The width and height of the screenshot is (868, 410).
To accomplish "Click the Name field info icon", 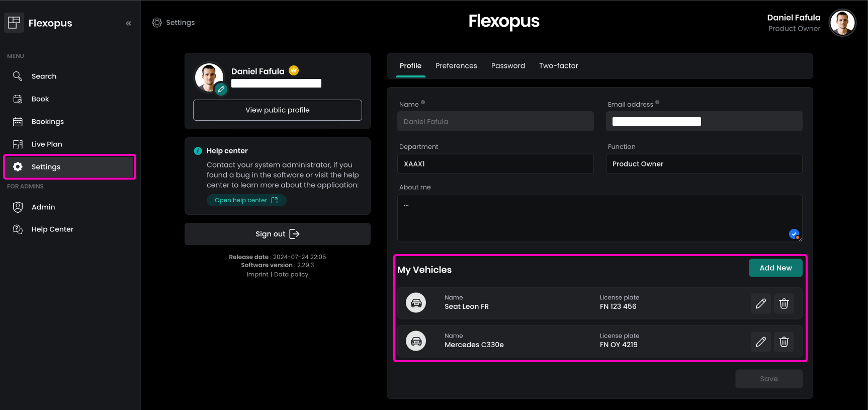I will (x=423, y=103).
